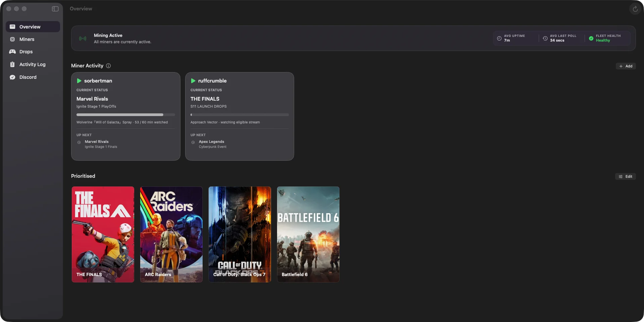Click the Healthy fleet status text
The height and width of the screenshot is (322, 644).
[603, 41]
